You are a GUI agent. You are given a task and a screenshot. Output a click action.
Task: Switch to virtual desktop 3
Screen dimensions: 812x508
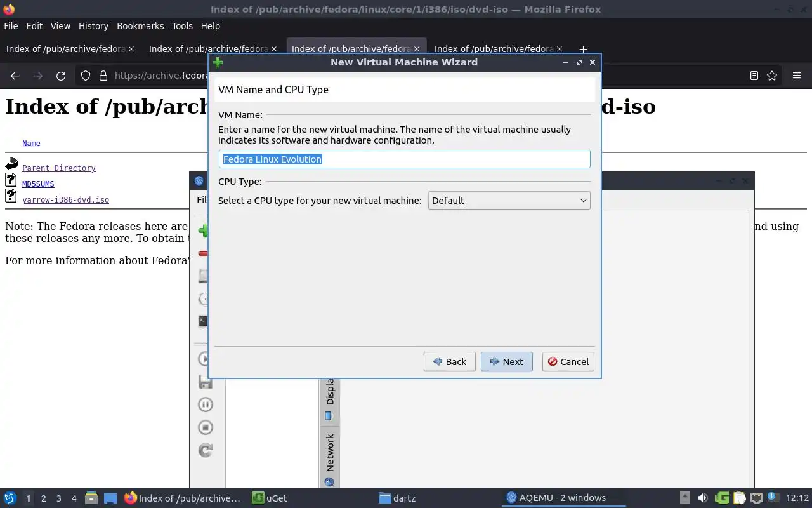[59, 498]
